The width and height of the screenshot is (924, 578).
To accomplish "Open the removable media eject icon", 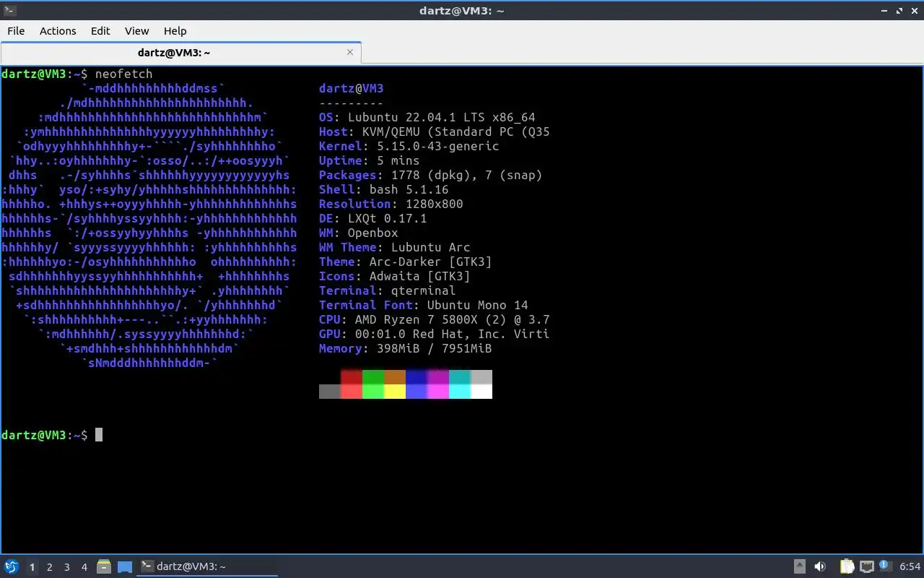I will pos(800,566).
